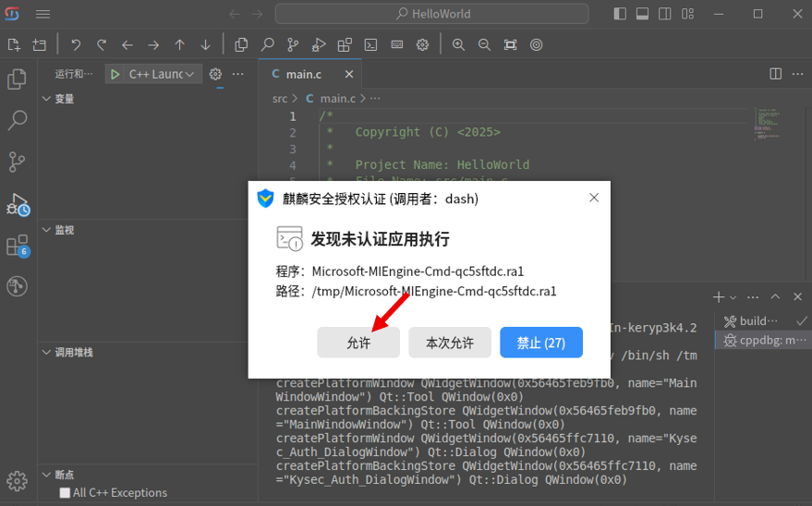Screen dimensions: 812x506
Task: Click the keyboard shortcuts toolbar icon
Action: click(x=397, y=45)
